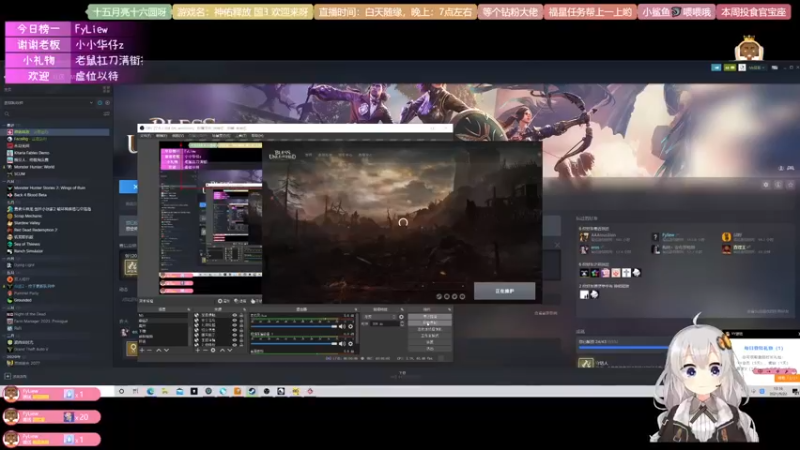Click the Task View taskbar icon
Viewport: 800px width, 450px height.
point(135,391)
